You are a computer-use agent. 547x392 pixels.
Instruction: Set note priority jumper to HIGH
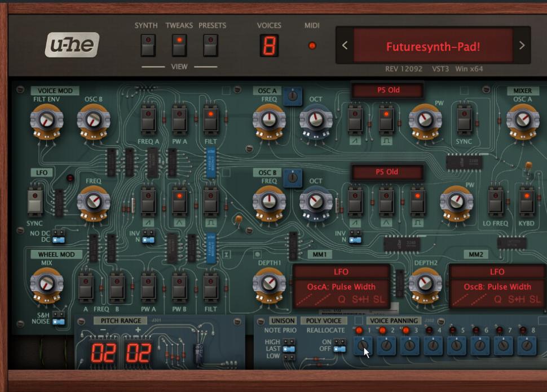coord(289,342)
